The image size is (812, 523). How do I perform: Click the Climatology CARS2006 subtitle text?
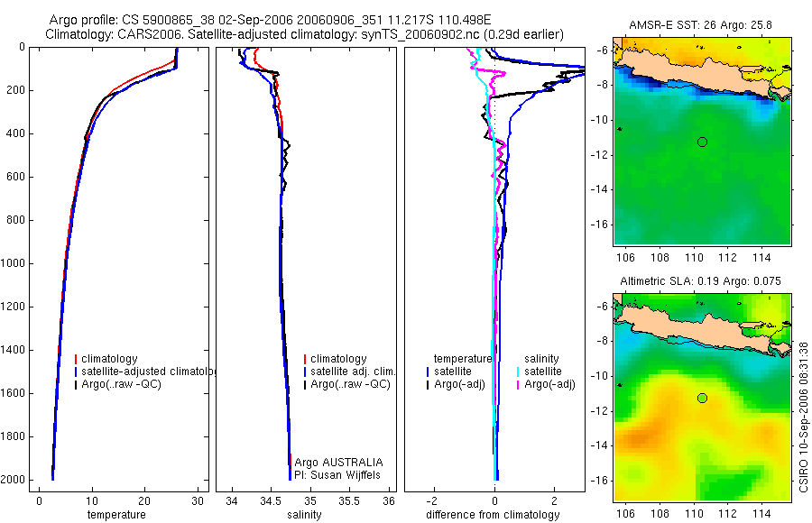tap(305, 34)
